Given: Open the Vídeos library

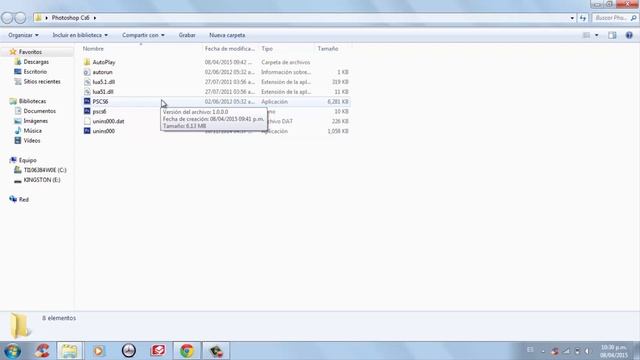Looking at the screenshot, I should (31, 140).
